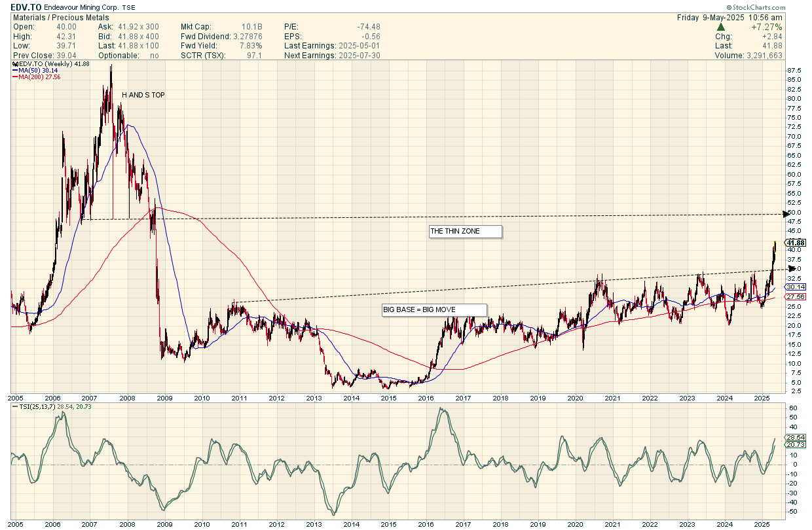Click the blue 30.14 MA price tag
Image resolution: width=812 pixels, height=530 pixels.
pos(795,287)
